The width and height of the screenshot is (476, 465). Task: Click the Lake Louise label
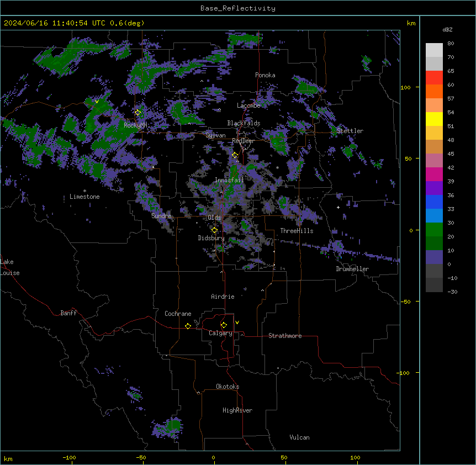[x=10, y=267]
